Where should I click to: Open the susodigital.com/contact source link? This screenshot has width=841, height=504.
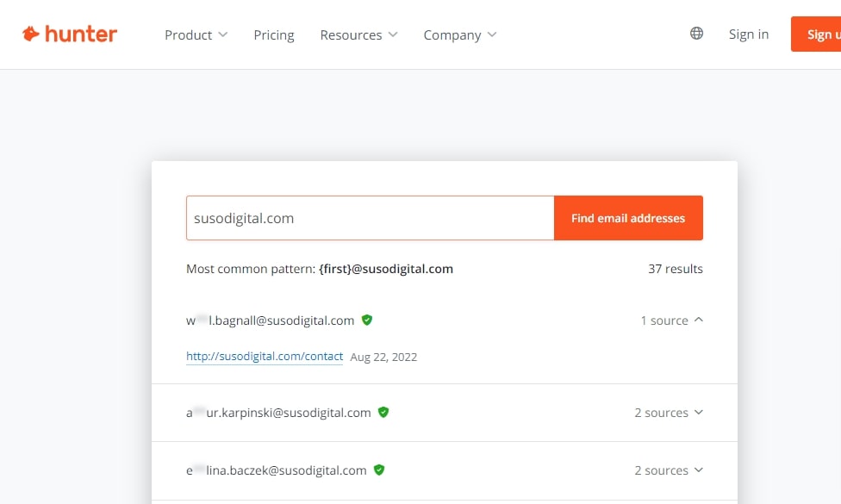[265, 356]
